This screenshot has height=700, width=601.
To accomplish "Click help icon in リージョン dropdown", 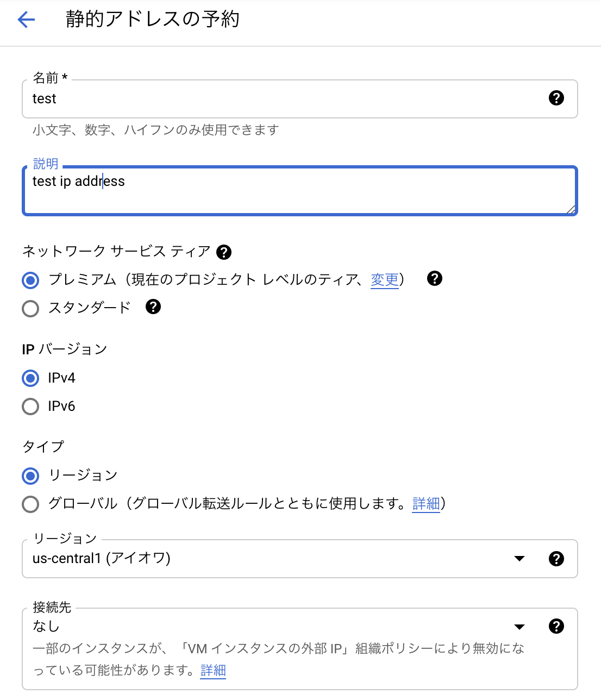I will pyautogui.click(x=556, y=559).
